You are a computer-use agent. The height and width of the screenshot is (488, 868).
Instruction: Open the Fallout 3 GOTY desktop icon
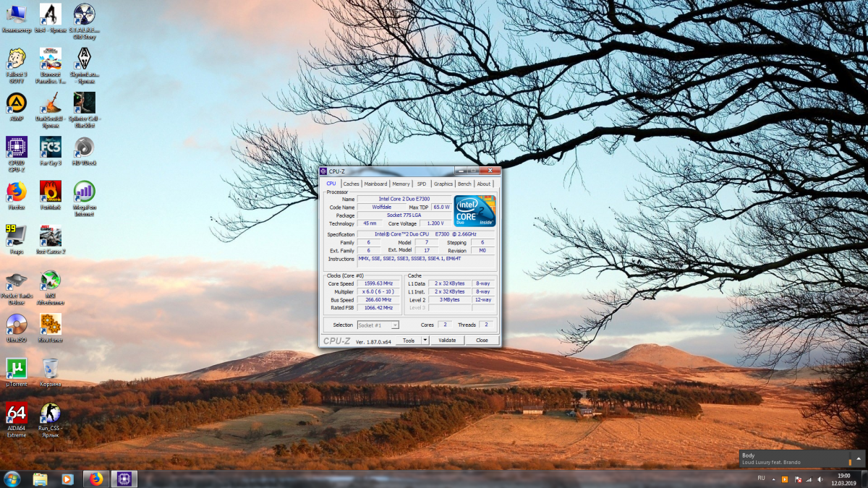click(x=17, y=66)
